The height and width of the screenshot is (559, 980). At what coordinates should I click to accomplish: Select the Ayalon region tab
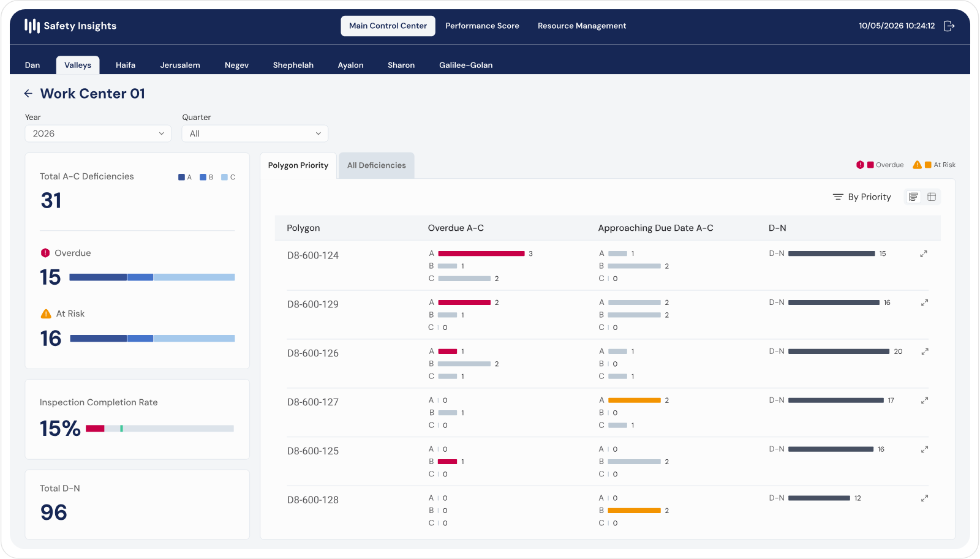click(x=351, y=65)
